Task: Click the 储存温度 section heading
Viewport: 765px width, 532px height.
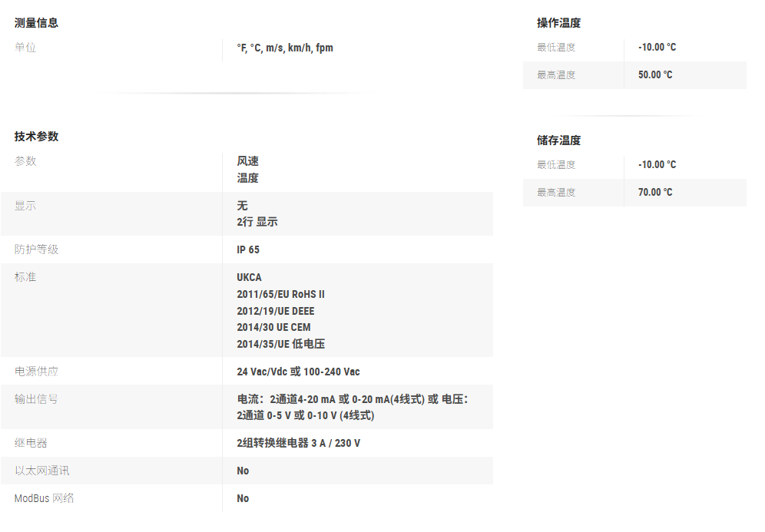Action: [x=558, y=140]
